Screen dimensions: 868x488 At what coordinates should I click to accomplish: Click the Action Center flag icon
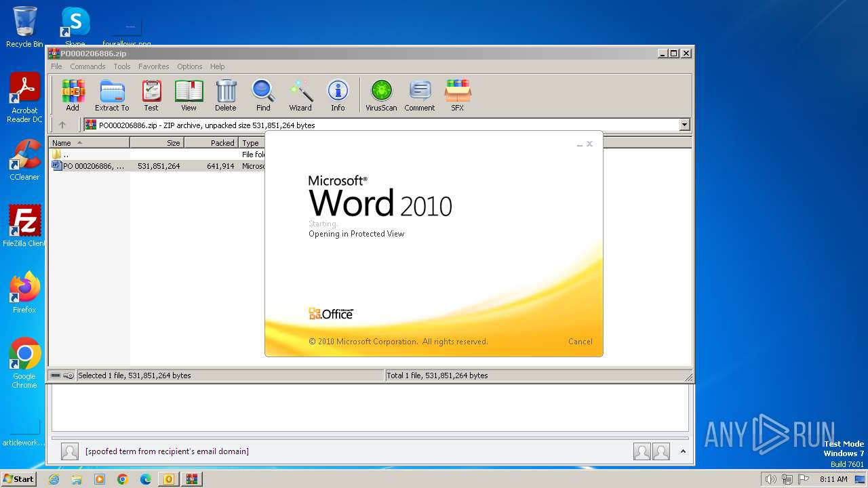804,479
